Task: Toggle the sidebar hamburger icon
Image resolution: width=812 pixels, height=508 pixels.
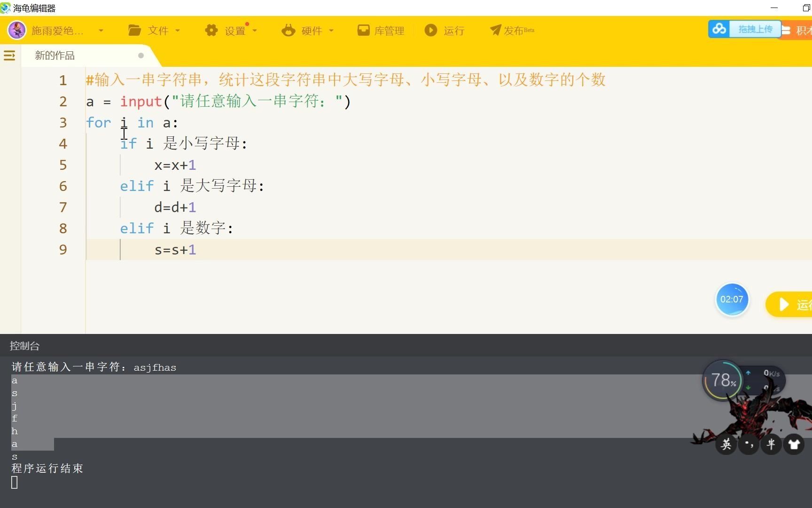Action: 9,56
